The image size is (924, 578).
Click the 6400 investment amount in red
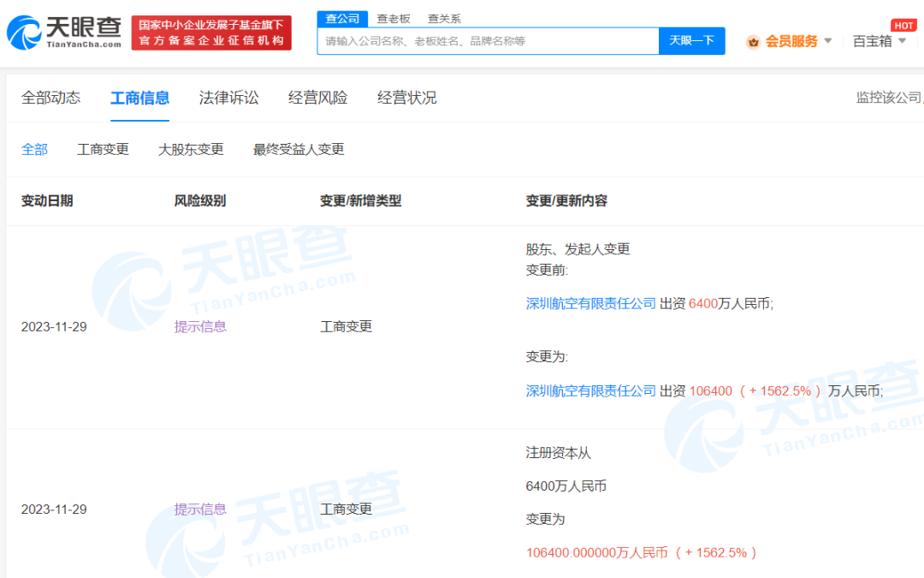[x=703, y=304]
